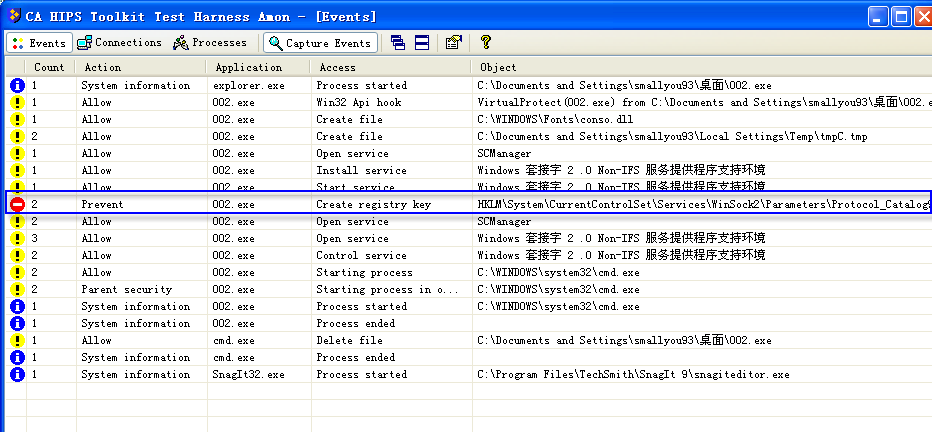Sort by the Application column header

point(259,67)
